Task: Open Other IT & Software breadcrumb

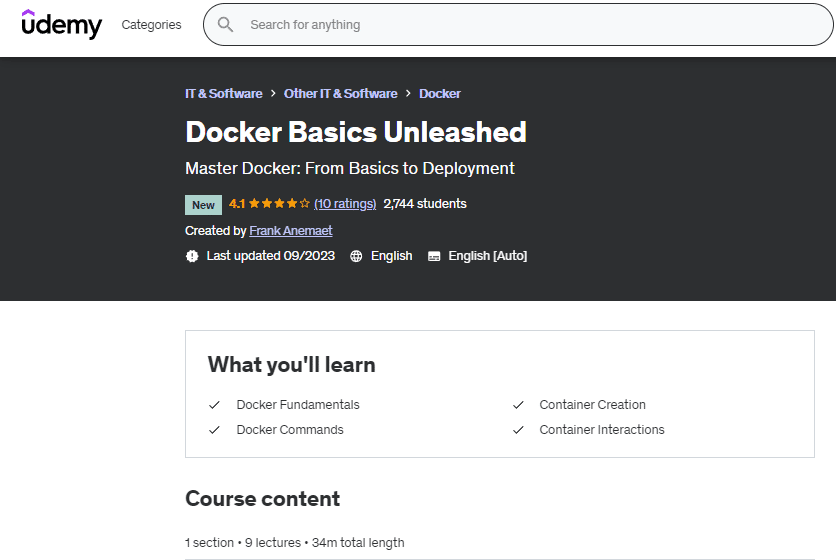Action: point(340,93)
